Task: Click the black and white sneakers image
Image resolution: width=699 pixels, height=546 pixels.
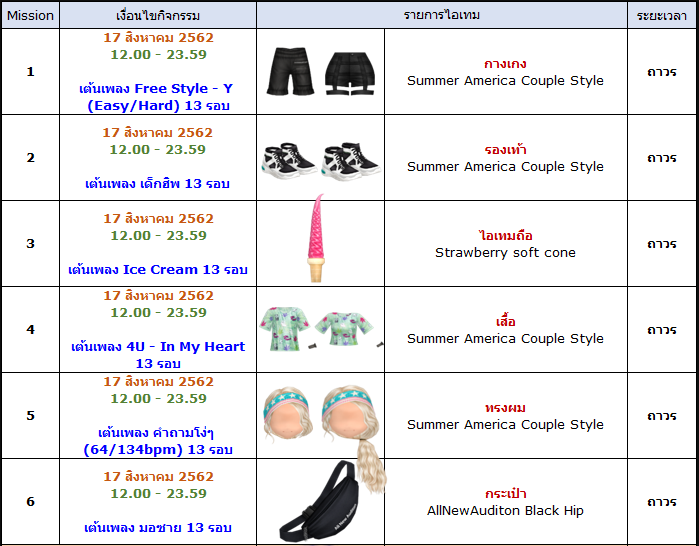Action: point(320,158)
